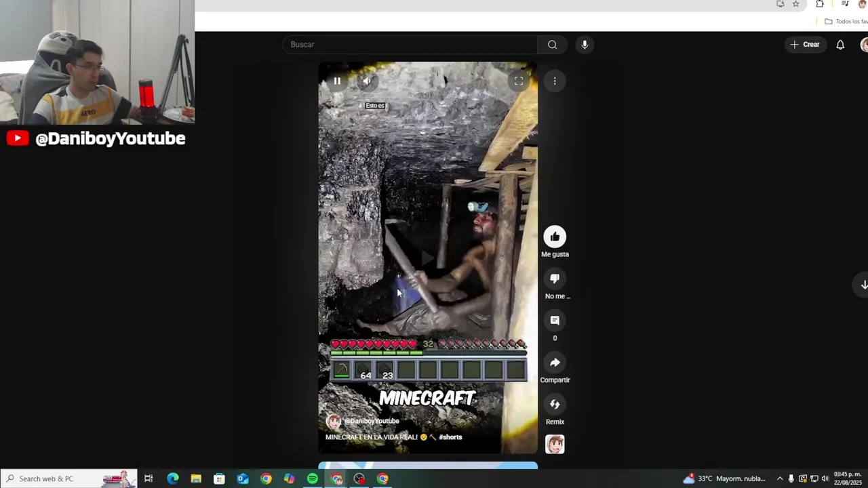Open the sound source thumbnail below Remix
The image size is (868, 488).
(555, 445)
